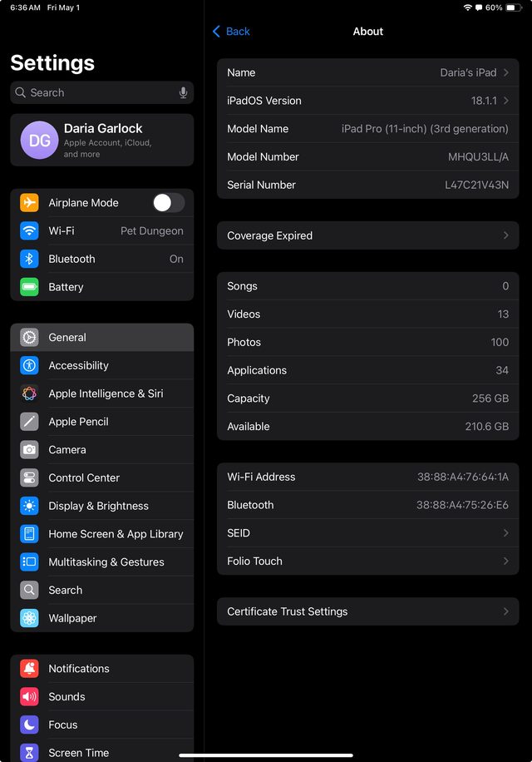Tap the Camera settings icon

coord(29,450)
